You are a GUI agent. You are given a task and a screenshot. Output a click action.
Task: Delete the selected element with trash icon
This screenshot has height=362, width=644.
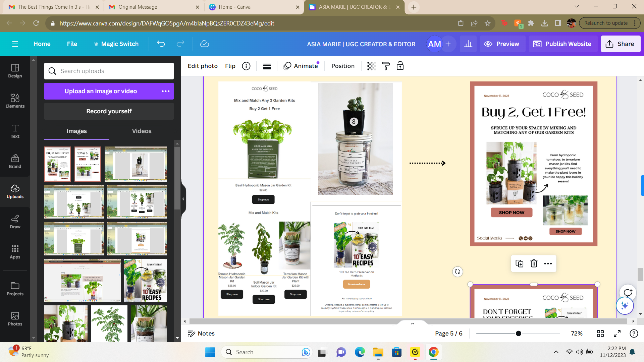coord(534,264)
